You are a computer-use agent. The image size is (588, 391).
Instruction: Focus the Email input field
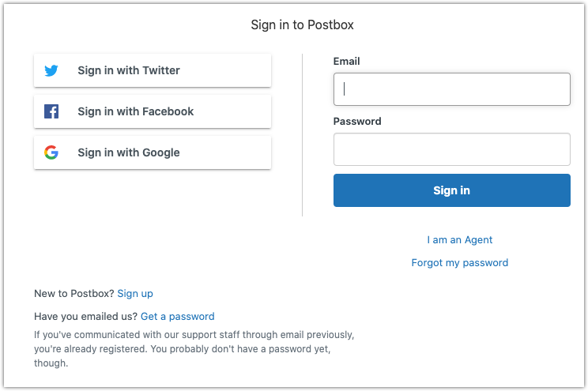click(452, 89)
